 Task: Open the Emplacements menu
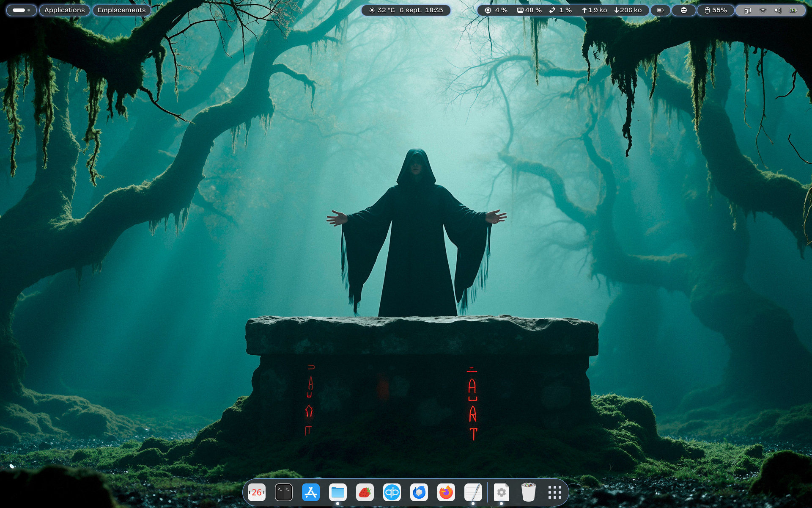click(x=121, y=10)
